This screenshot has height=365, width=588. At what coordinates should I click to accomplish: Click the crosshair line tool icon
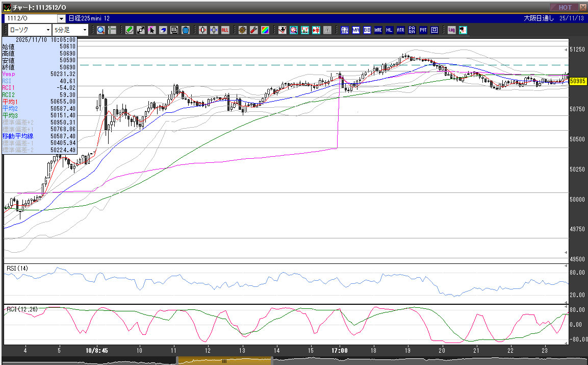(112, 30)
